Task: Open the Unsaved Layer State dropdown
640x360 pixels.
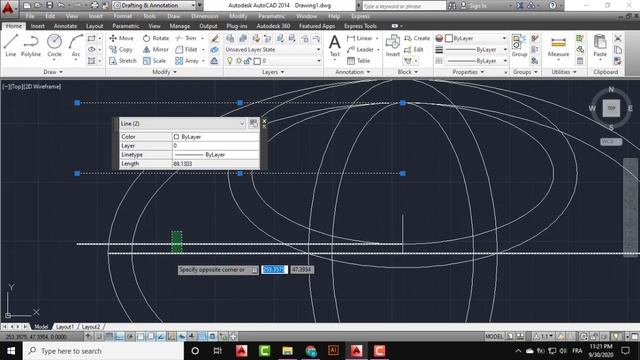Action: click(x=273, y=49)
